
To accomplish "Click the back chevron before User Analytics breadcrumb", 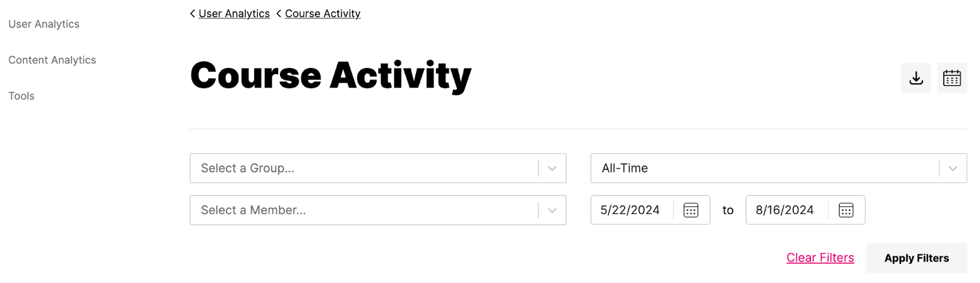I will point(193,13).
